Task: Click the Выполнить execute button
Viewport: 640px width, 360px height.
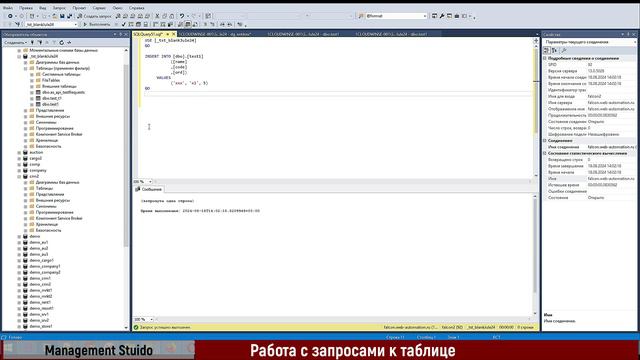Action: pos(97,24)
